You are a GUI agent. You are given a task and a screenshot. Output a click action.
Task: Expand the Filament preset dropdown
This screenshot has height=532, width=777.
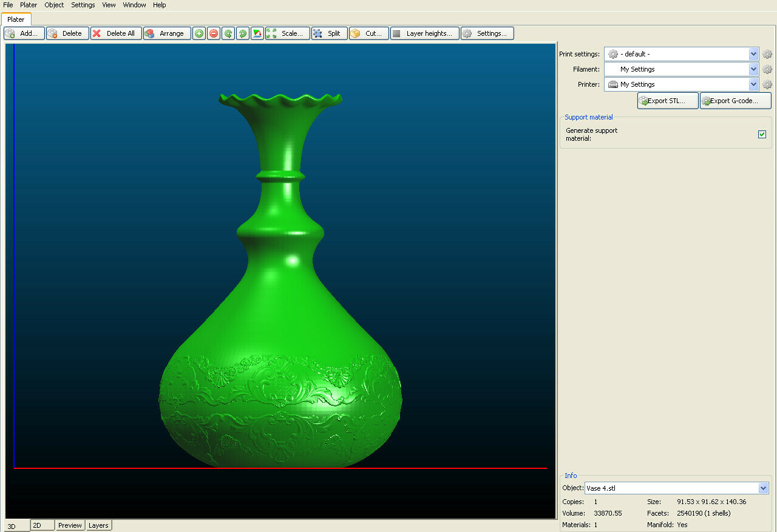point(753,69)
